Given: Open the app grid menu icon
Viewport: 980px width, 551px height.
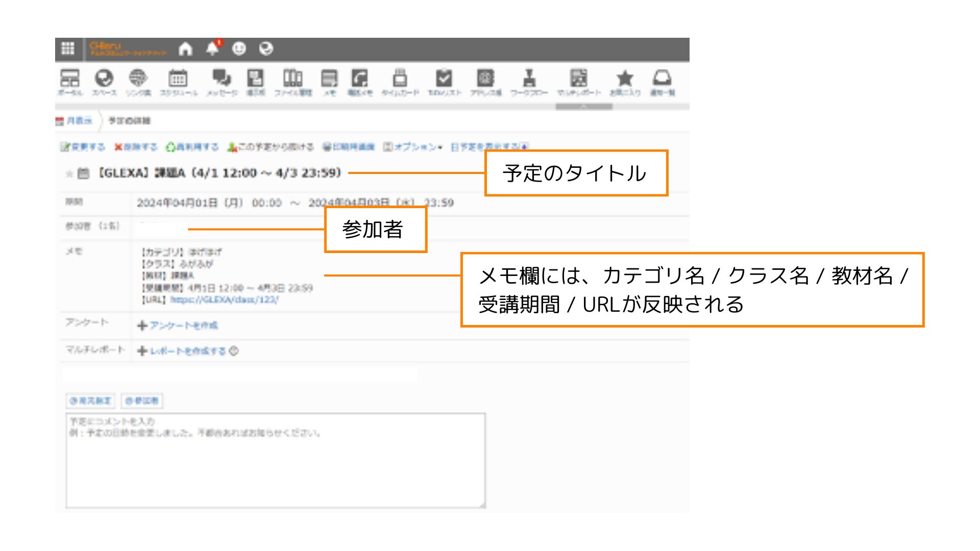Looking at the screenshot, I should [x=68, y=48].
